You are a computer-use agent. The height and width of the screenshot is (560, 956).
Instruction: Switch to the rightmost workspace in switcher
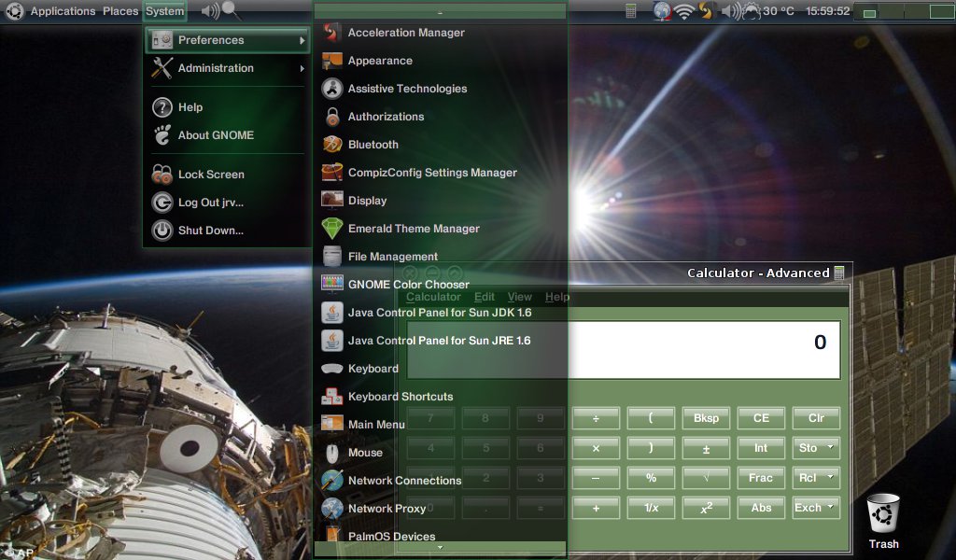tap(943, 11)
